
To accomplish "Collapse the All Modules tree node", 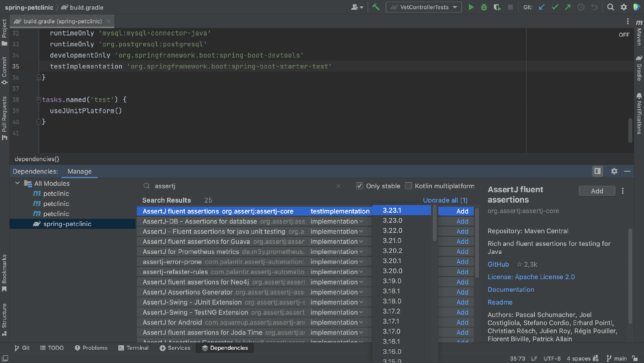I will point(17,183).
